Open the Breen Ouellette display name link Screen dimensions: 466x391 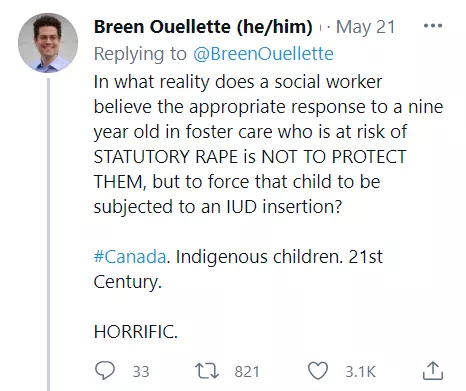point(162,27)
